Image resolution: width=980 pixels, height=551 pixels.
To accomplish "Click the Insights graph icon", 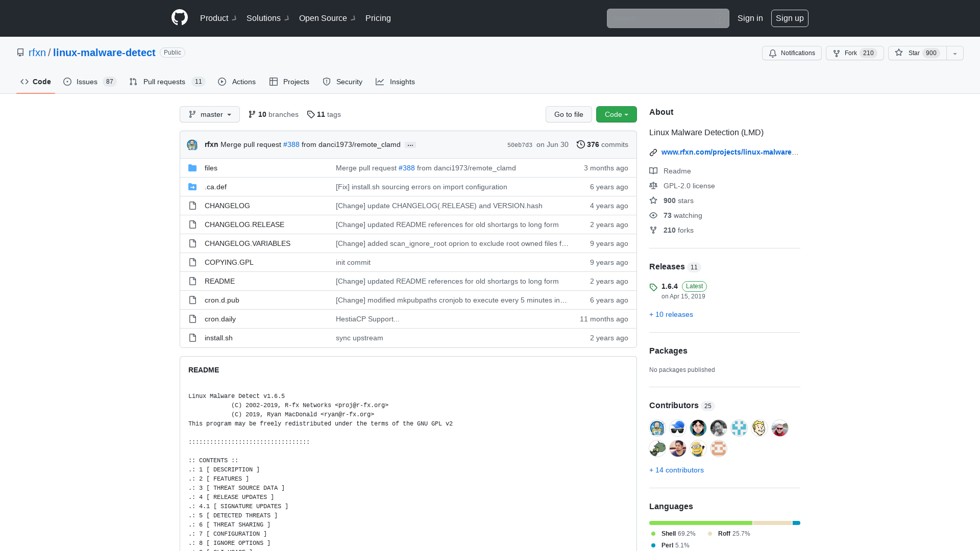I will coord(380,82).
